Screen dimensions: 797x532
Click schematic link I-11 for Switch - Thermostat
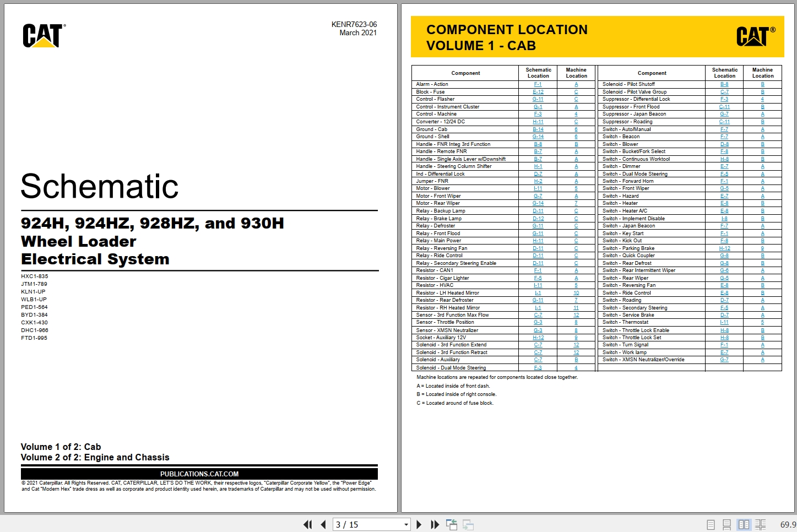coord(724,322)
